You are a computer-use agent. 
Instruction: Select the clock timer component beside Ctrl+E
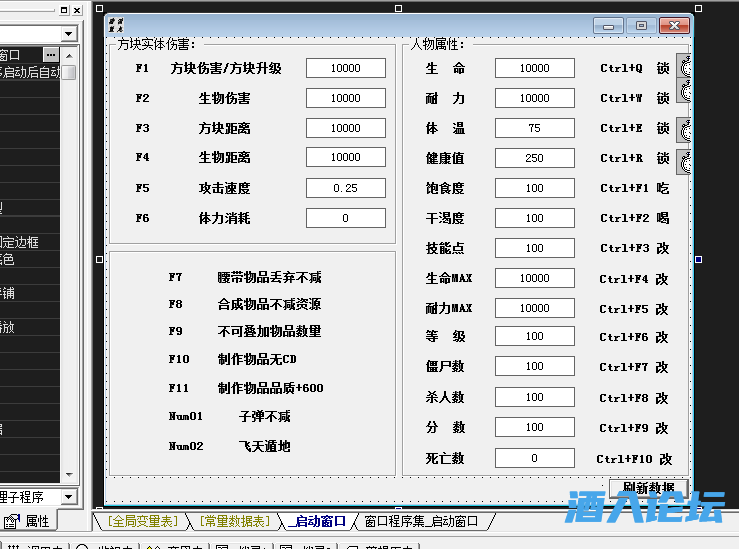[x=684, y=129]
